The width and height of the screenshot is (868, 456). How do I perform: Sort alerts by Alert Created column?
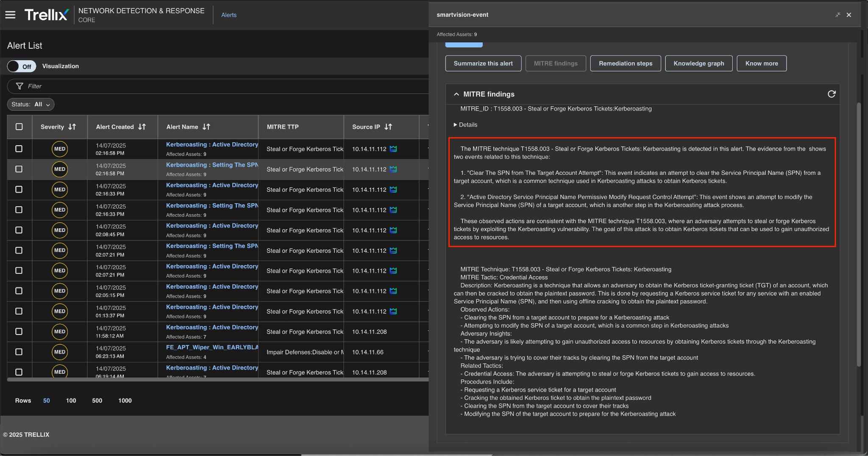pos(142,127)
